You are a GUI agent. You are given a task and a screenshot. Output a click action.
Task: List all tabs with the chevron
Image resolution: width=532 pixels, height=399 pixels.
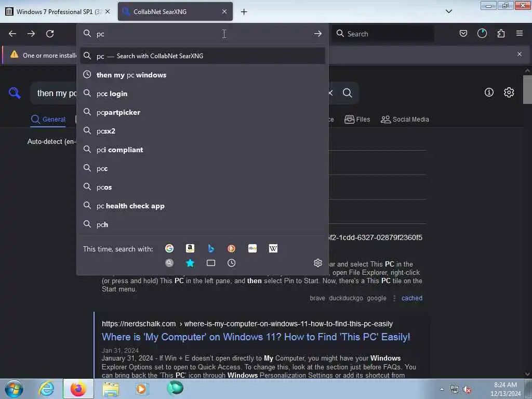pos(448,11)
